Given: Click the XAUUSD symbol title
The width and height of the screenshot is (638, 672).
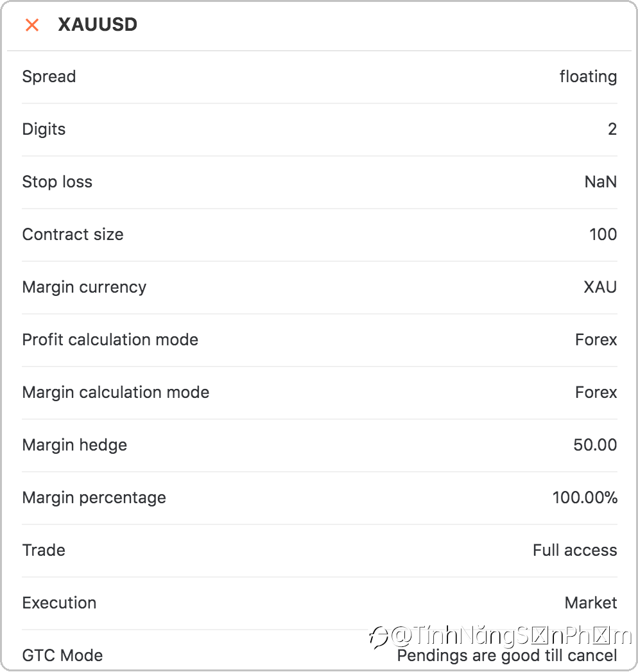Looking at the screenshot, I should tap(98, 25).
